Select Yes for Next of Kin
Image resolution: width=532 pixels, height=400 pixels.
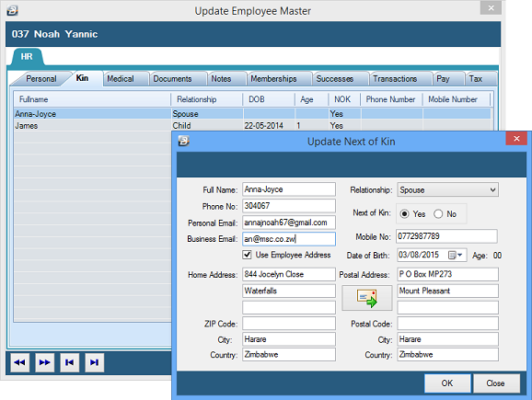pos(404,214)
